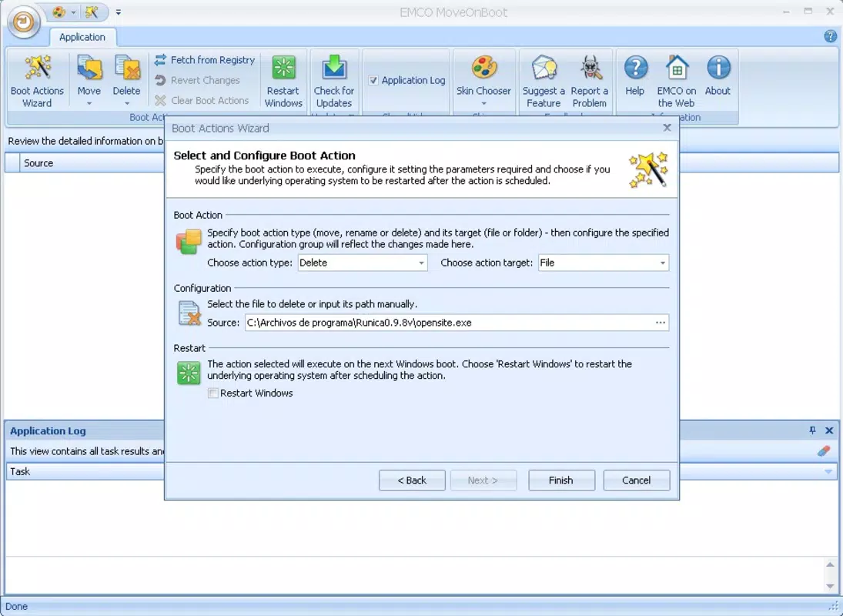Open the Choose action target dropdown
This screenshot has width=843, height=616.
tap(662, 263)
